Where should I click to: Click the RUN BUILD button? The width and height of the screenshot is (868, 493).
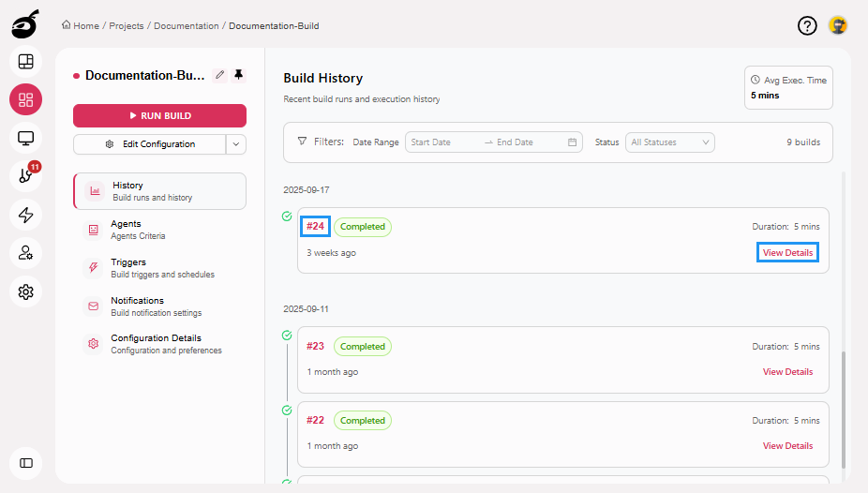pos(159,115)
